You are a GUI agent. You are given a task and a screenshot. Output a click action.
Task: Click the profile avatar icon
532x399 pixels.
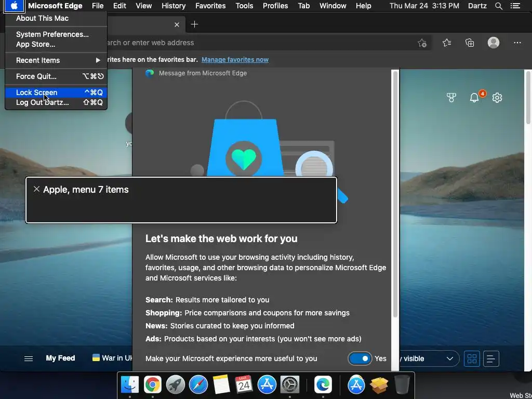(x=494, y=43)
